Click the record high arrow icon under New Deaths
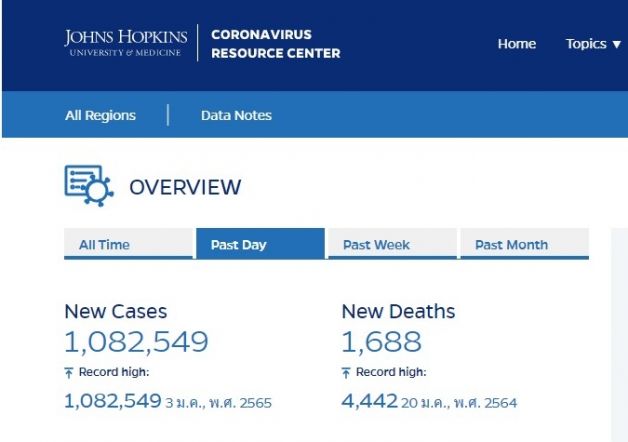Screen dimensions: 628x442 click(x=347, y=373)
